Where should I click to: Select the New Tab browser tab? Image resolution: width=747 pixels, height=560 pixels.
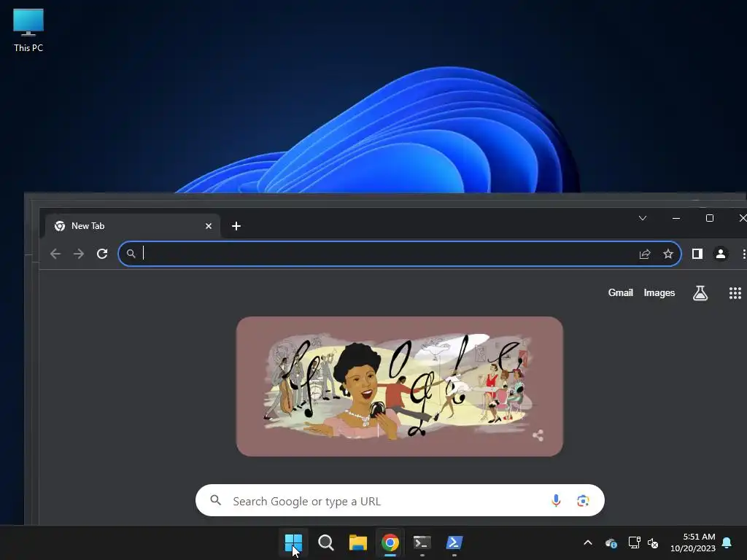[x=133, y=226]
